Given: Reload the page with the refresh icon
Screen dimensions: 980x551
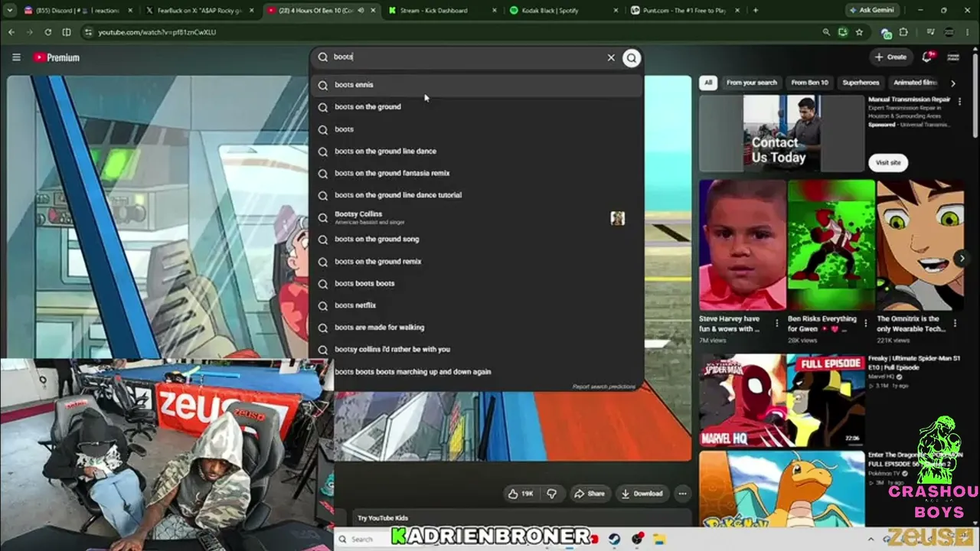Looking at the screenshot, I should pyautogui.click(x=48, y=32).
